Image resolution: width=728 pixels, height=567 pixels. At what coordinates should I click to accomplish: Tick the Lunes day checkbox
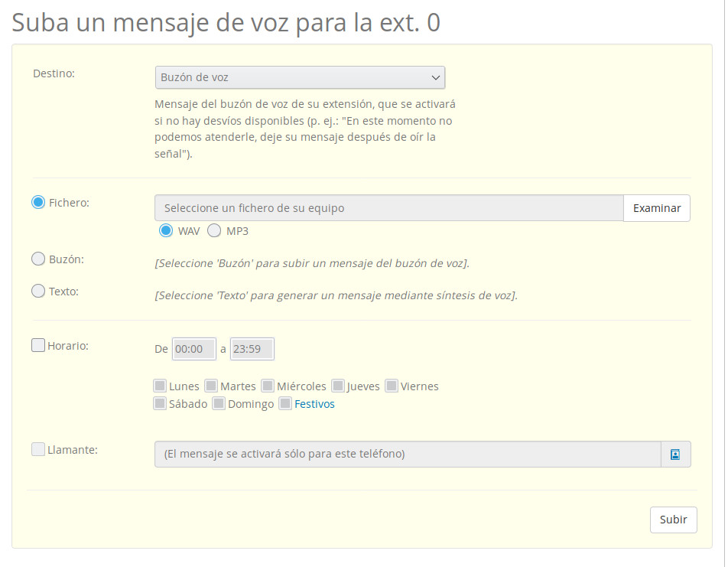click(x=160, y=386)
